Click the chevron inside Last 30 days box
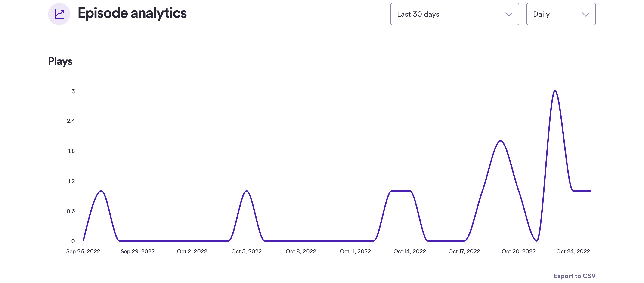 (508, 15)
